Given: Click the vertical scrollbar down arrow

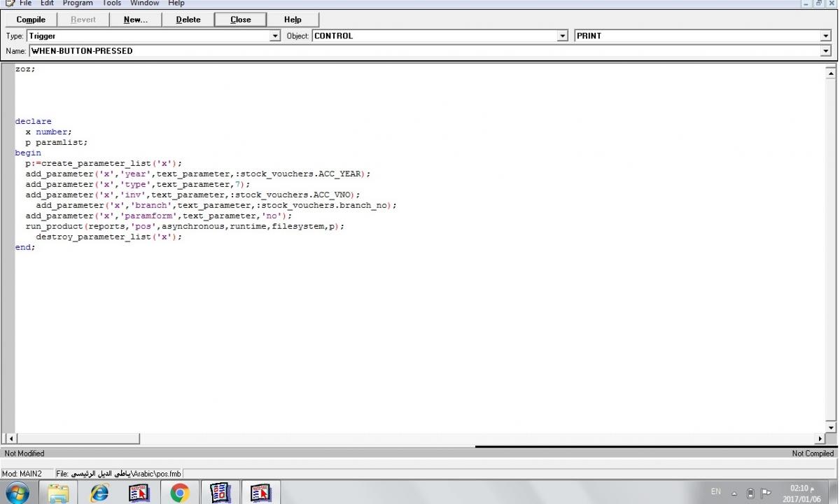Looking at the screenshot, I should point(831,428).
